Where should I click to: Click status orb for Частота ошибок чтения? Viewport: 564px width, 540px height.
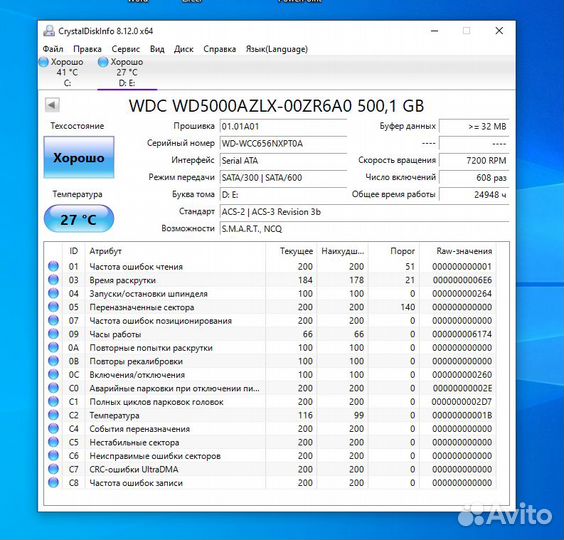click(x=53, y=266)
